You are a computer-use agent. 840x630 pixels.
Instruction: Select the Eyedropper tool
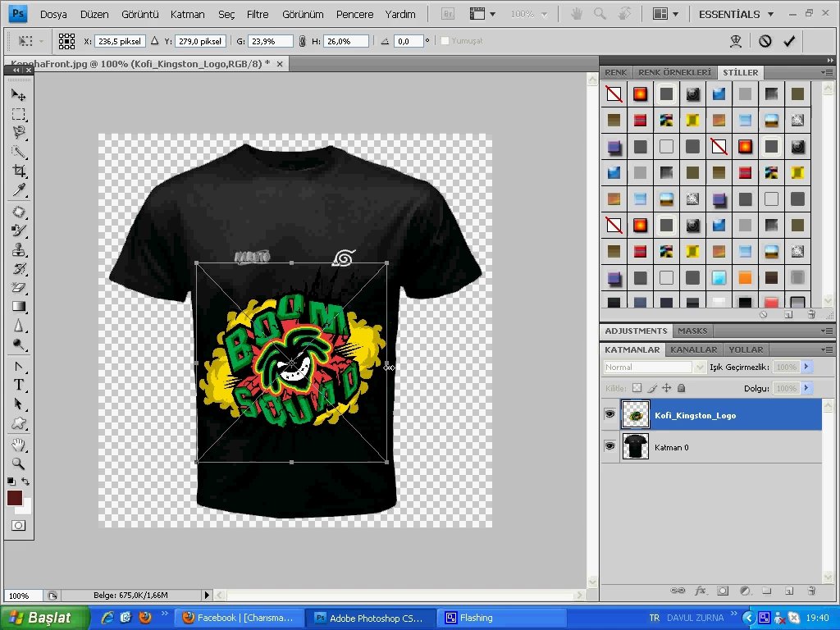click(19, 189)
